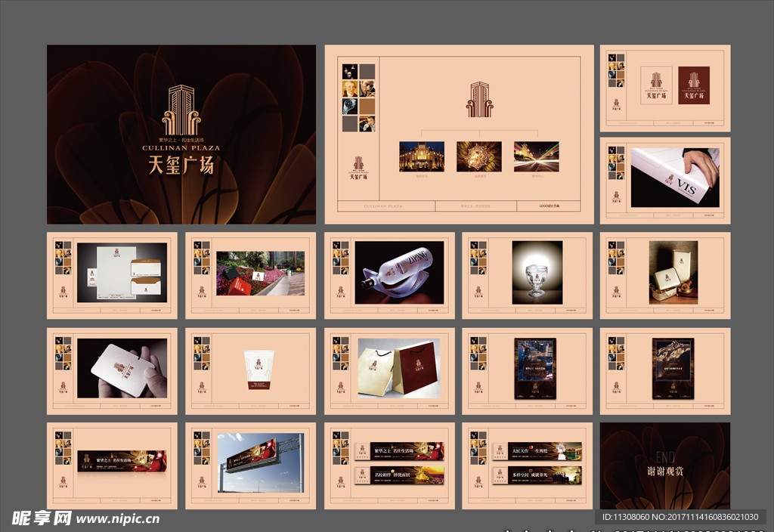Screen dimensions: 774x532
Task: Click the business card held in hand
Action: click(x=122, y=368)
